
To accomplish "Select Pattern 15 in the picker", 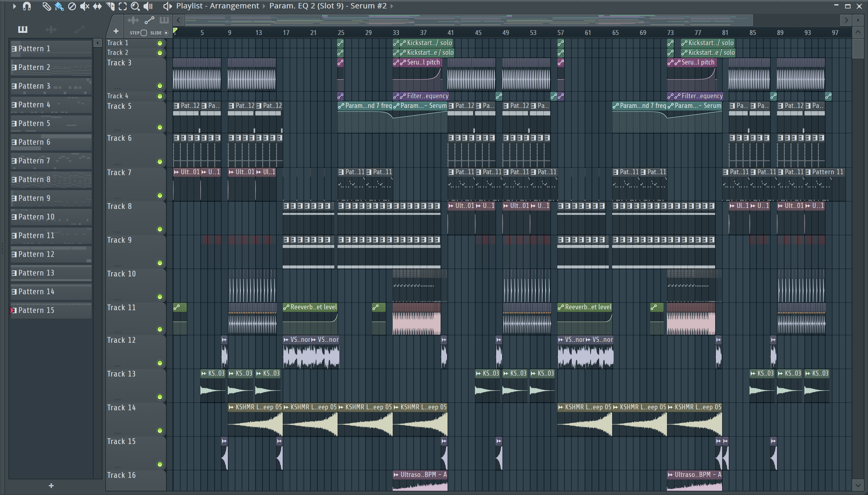I will pos(51,311).
